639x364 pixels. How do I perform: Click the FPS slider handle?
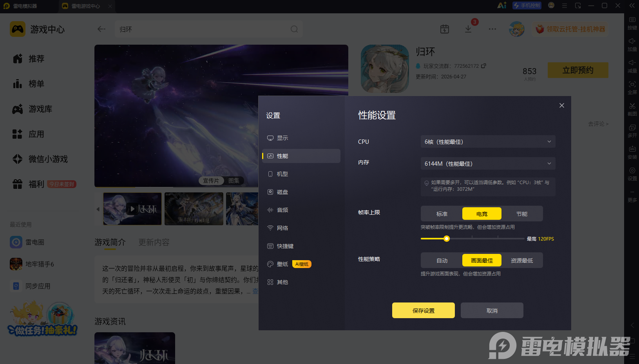[447, 239]
